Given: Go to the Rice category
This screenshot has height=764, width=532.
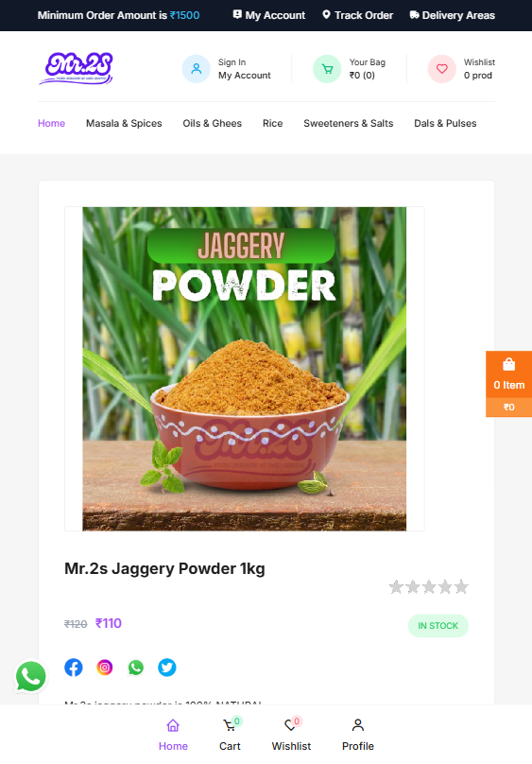Looking at the screenshot, I should click(x=272, y=123).
